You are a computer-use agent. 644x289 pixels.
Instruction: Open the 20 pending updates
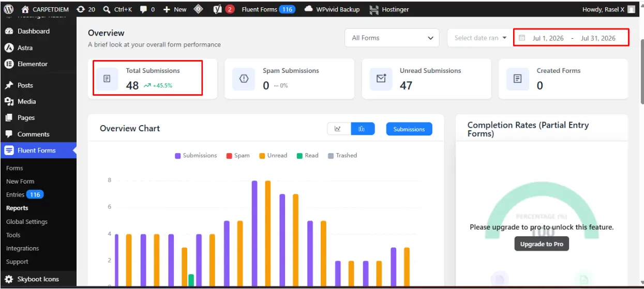coord(85,9)
